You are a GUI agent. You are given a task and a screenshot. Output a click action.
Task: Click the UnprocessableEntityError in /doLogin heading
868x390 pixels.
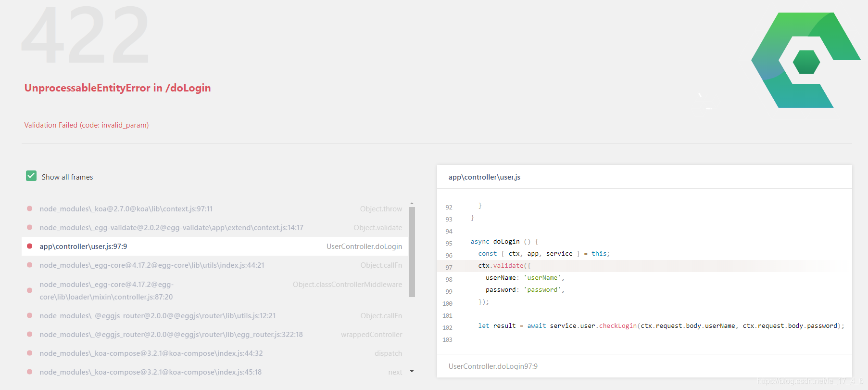(118, 88)
